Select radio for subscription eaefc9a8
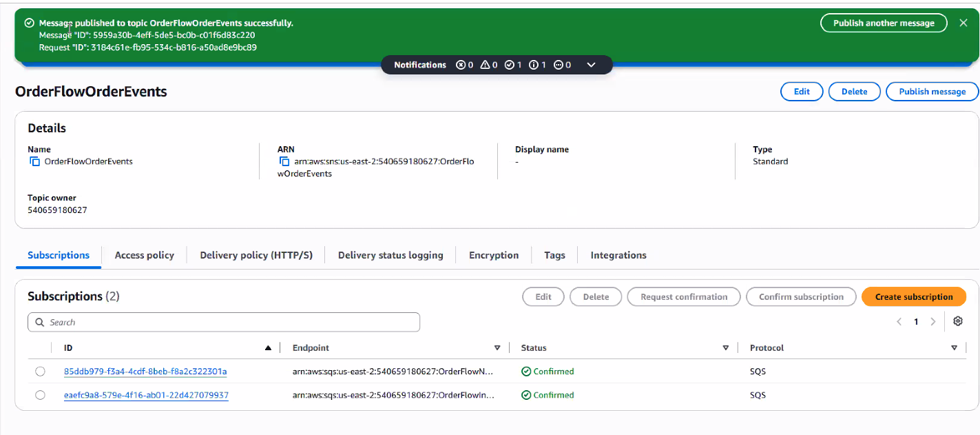 tap(40, 395)
